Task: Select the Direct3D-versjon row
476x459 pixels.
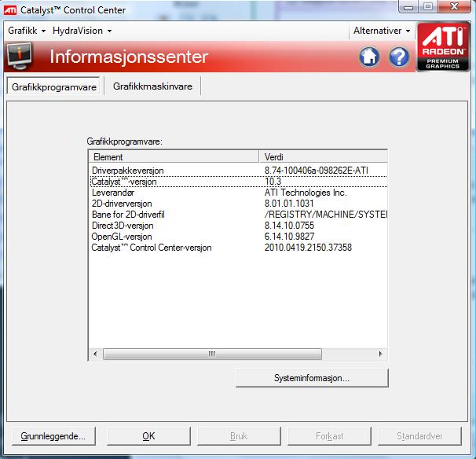Action: coord(238,226)
